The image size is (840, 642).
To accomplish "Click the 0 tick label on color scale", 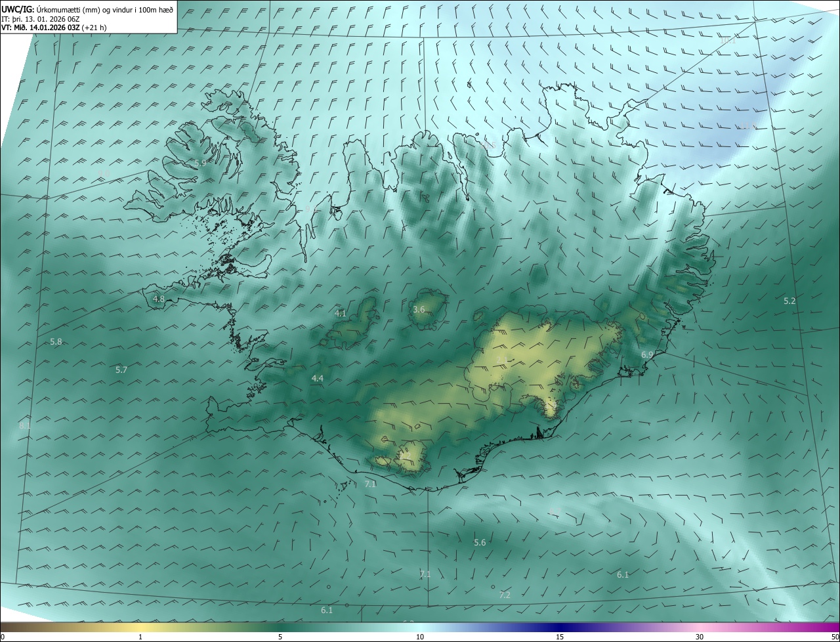I will pyautogui.click(x=3, y=637).
